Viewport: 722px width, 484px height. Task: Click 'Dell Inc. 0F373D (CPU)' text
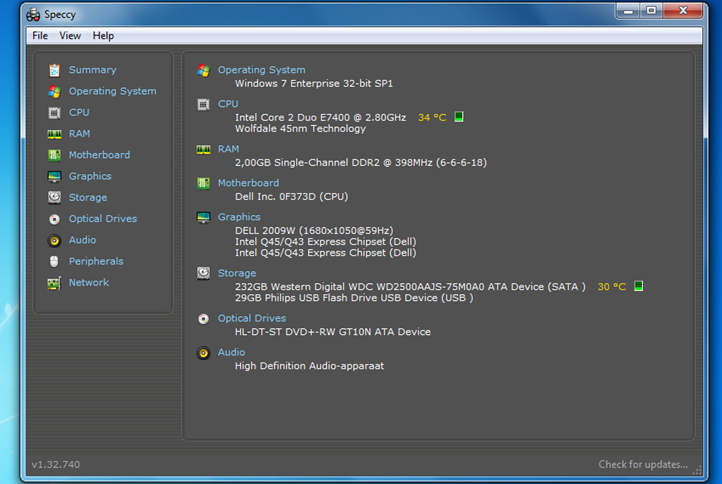[291, 197]
